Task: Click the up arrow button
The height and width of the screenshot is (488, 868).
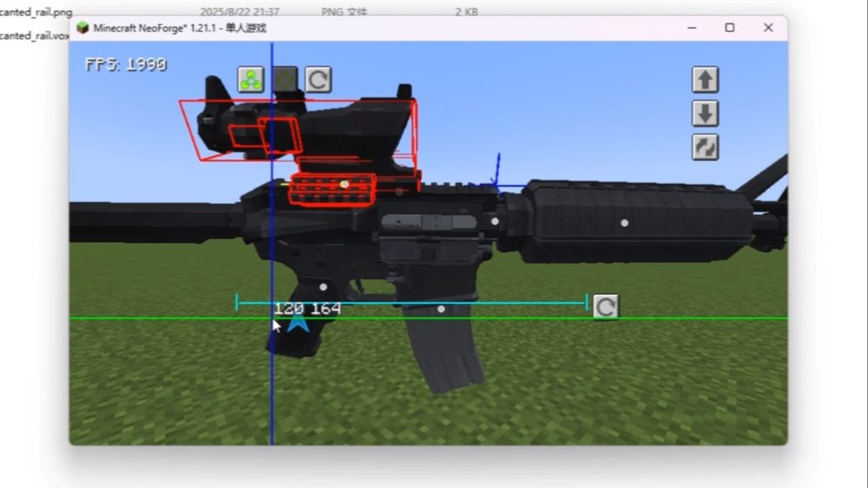Action: click(705, 80)
